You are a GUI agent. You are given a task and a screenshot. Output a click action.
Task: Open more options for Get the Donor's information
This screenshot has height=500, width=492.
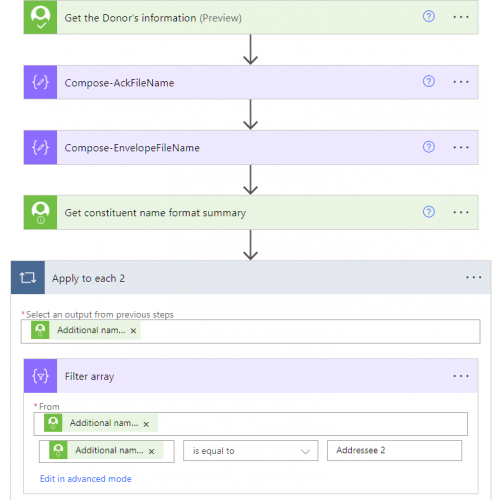tap(461, 17)
